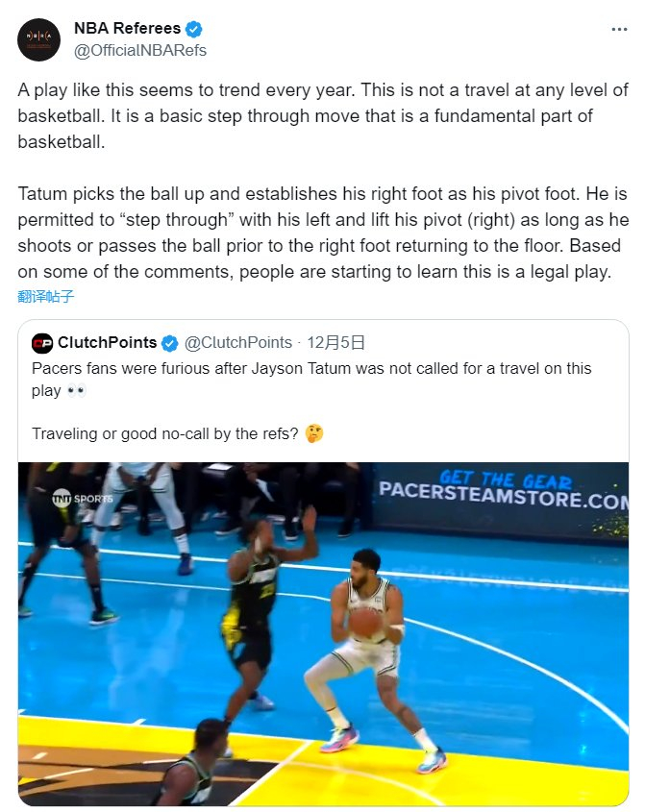Open the @OfficialNBARefs handle

click(140, 50)
